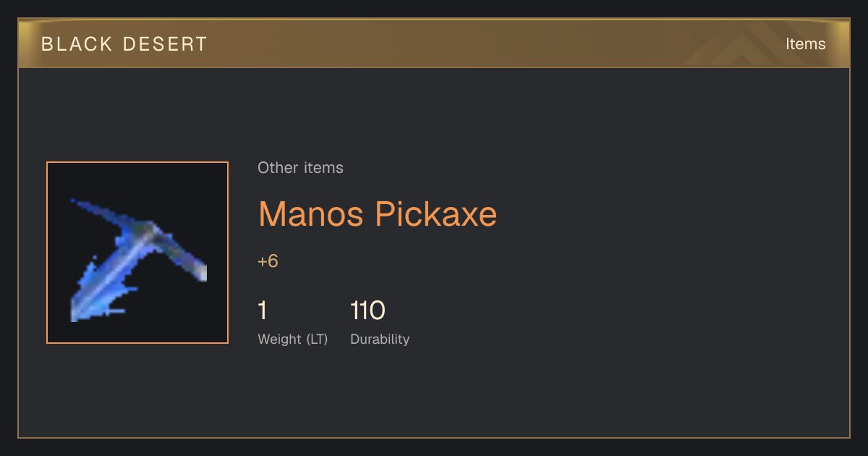The image size is (868, 456).
Task: Click the +6 enhancement level
Action: pyautogui.click(x=268, y=261)
